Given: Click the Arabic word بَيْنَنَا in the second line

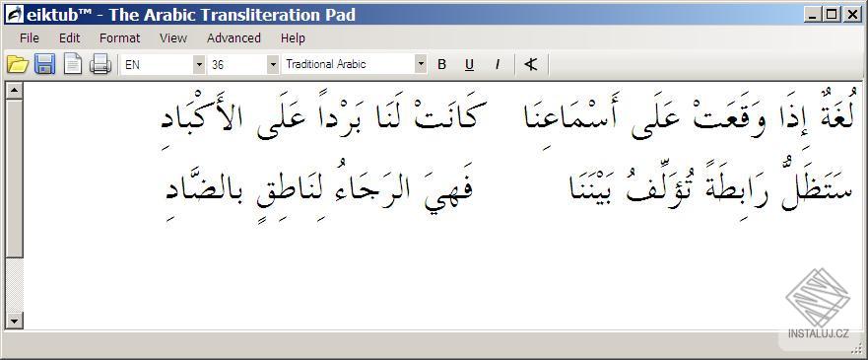Looking at the screenshot, I should (591, 187).
